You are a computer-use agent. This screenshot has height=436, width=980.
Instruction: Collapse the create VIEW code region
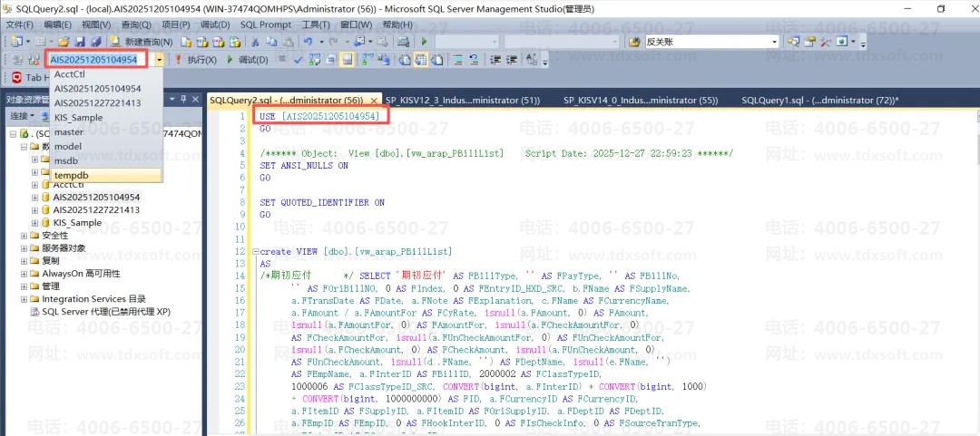[x=255, y=252]
